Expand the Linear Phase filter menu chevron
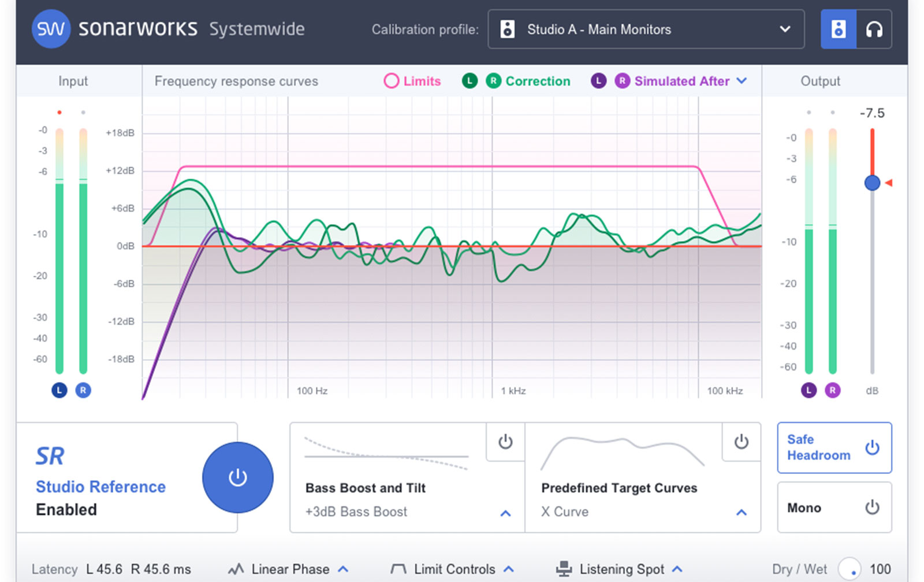Image resolution: width=924 pixels, height=582 pixels. (343, 569)
